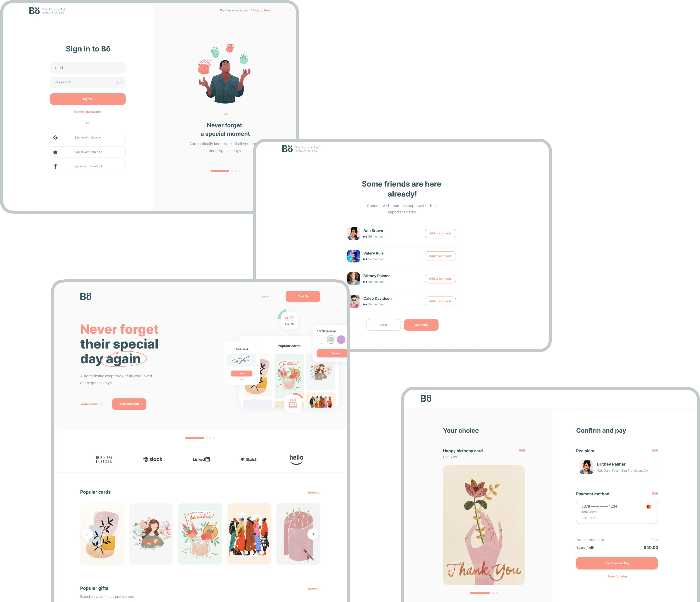Screen dimensions: 700x602
Task: Click the Forgot a password link
Action: [88, 111]
